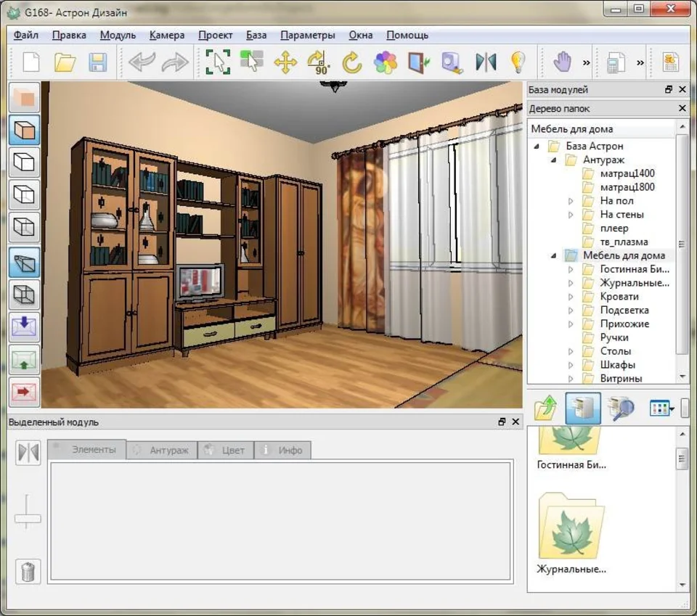The image size is (697, 616).
Task: Expand the Кровати folder
Action: (571, 297)
